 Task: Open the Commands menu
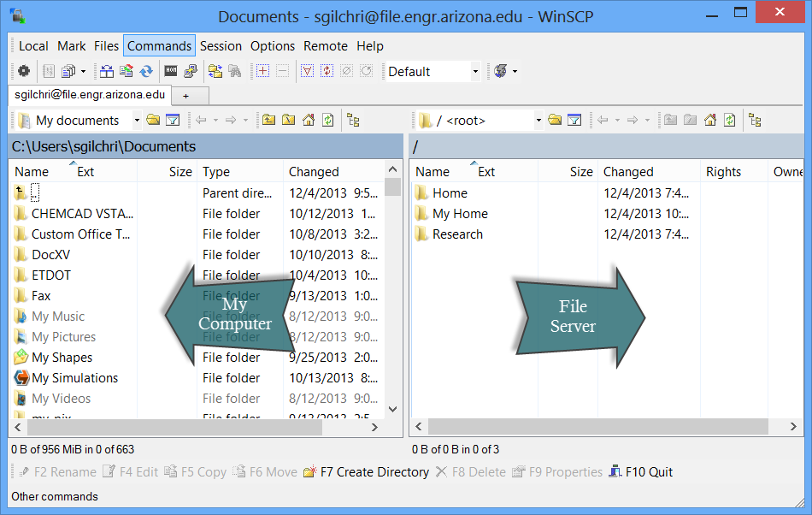coord(160,46)
